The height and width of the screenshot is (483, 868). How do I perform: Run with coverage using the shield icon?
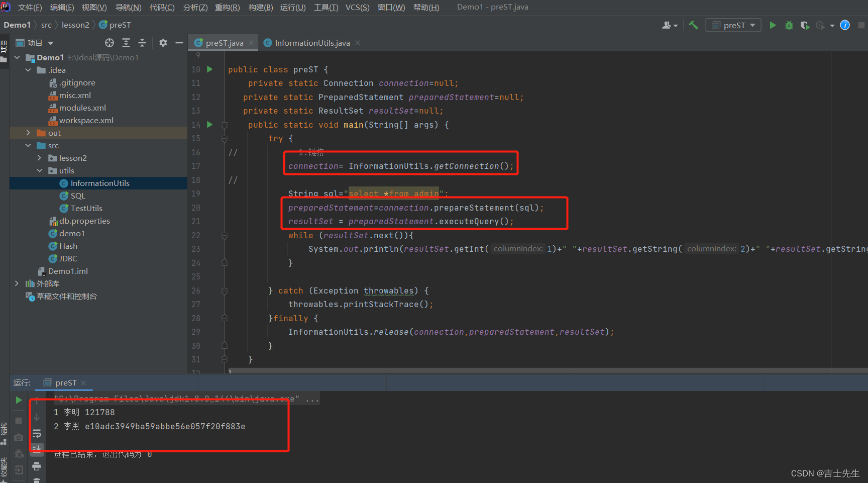(805, 25)
